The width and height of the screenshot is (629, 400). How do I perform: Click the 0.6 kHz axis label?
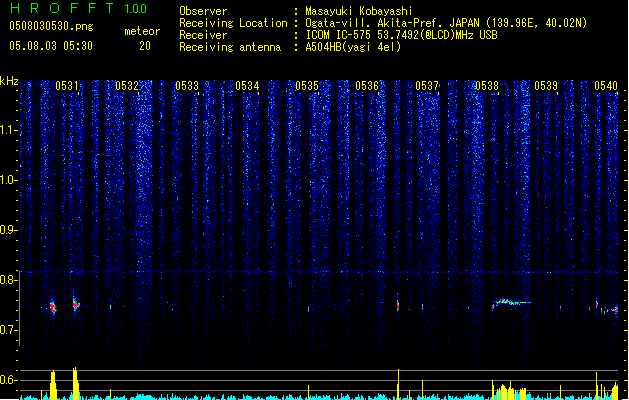(x=8, y=380)
